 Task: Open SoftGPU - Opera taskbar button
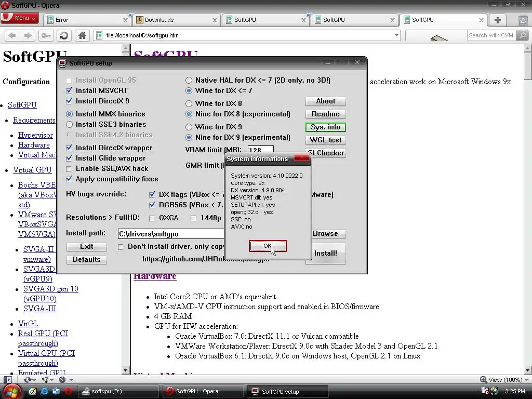(203, 392)
